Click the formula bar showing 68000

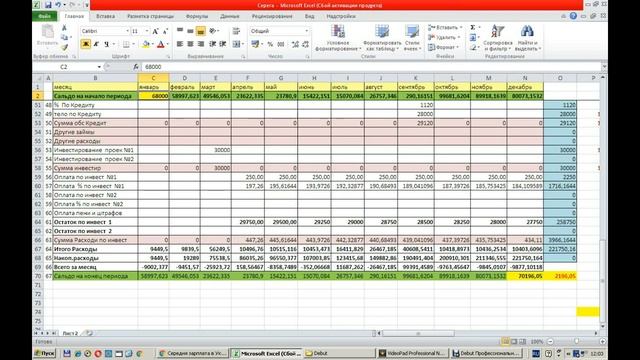click(x=371, y=67)
